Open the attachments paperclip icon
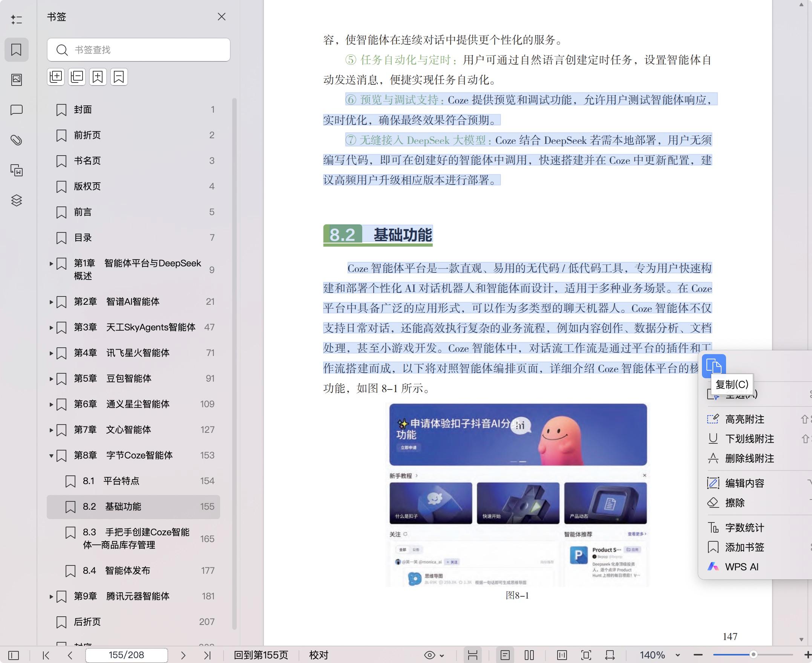812x663 pixels. click(x=17, y=140)
